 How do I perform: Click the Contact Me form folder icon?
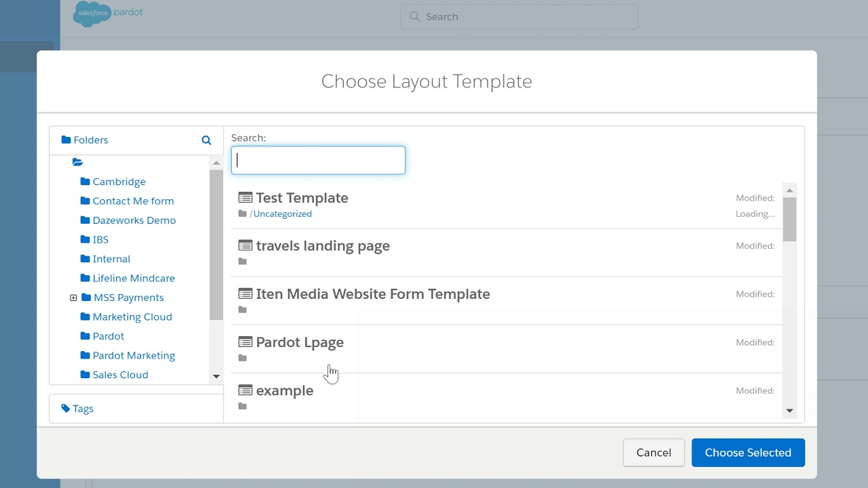85,201
